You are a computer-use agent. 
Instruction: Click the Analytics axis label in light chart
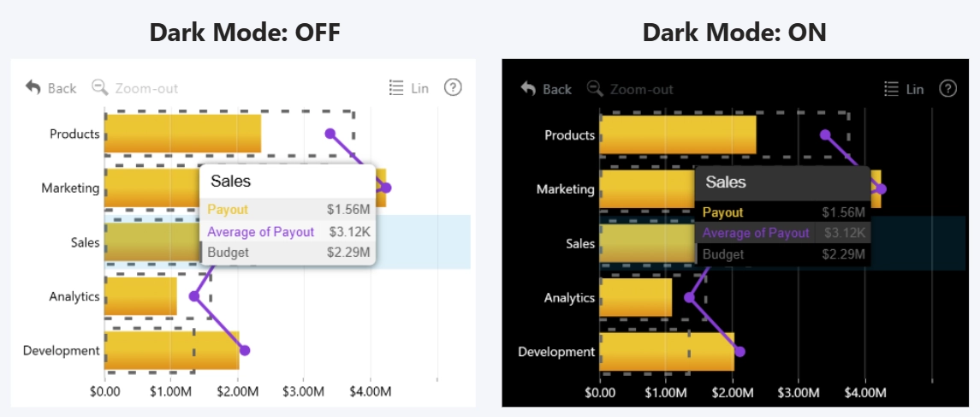(x=74, y=295)
